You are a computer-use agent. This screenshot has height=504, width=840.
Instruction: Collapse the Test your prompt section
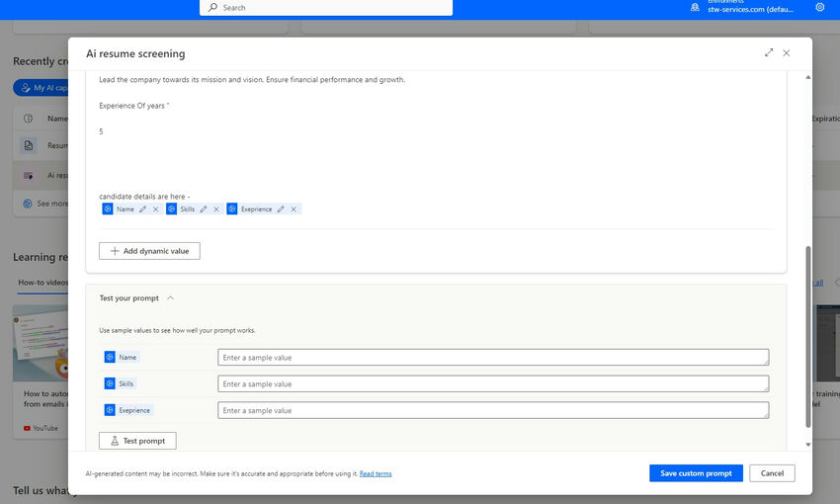[170, 297]
